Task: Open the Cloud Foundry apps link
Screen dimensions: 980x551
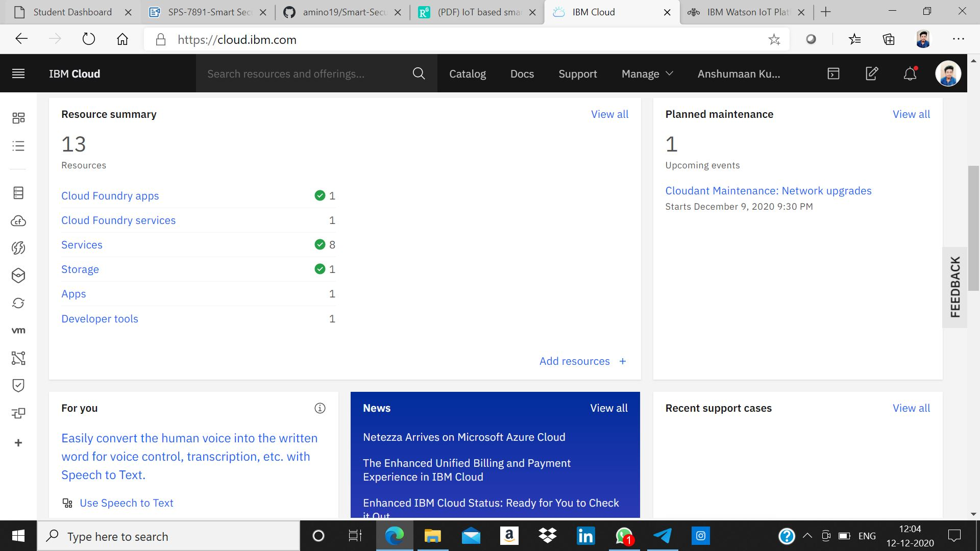Action: point(110,196)
